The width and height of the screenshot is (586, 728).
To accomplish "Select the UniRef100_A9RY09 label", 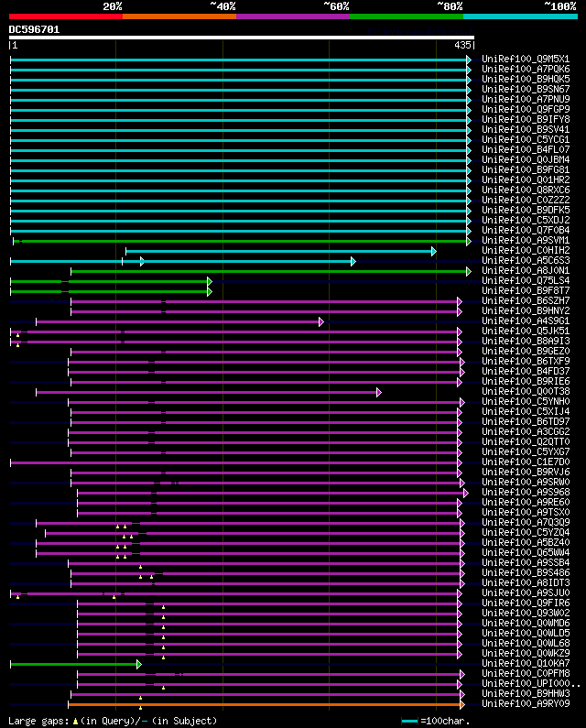I will tap(526, 704).
